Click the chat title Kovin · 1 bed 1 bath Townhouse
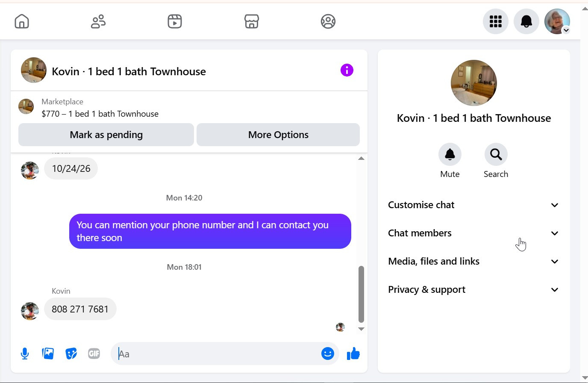This screenshot has height=383, width=588. (x=129, y=71)
